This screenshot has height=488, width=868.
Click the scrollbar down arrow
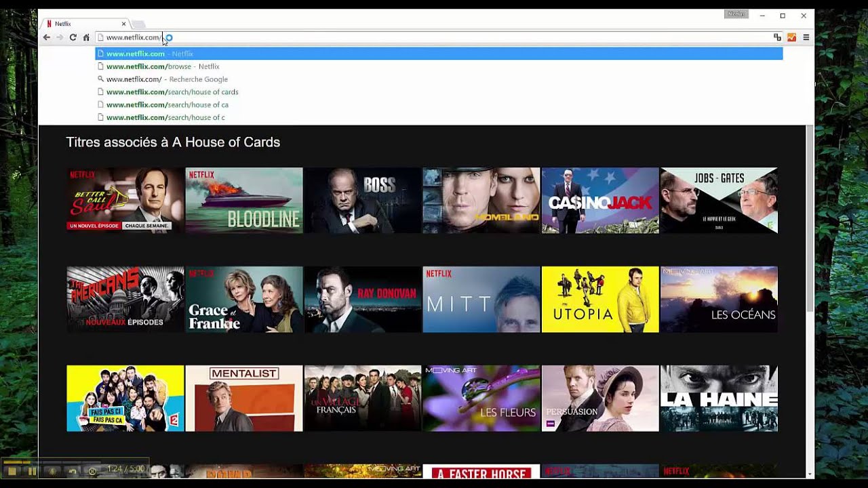810,474
